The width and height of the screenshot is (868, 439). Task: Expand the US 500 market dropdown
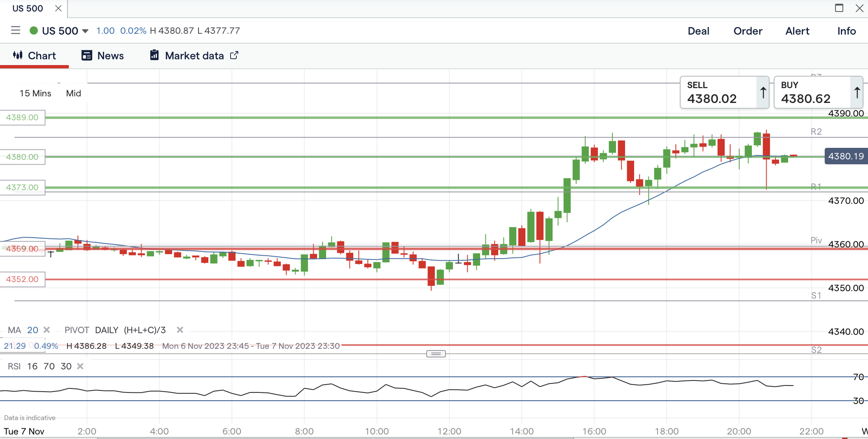[x=85, y=31]
